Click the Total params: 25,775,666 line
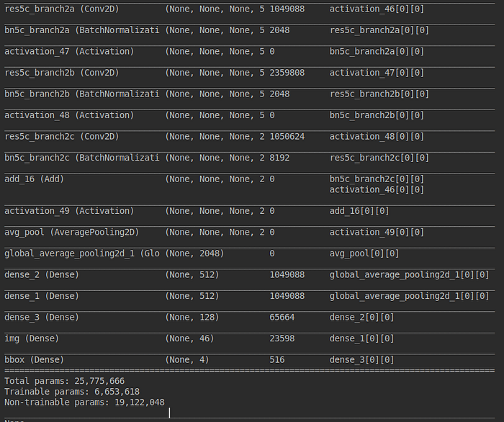 [64, 381]
